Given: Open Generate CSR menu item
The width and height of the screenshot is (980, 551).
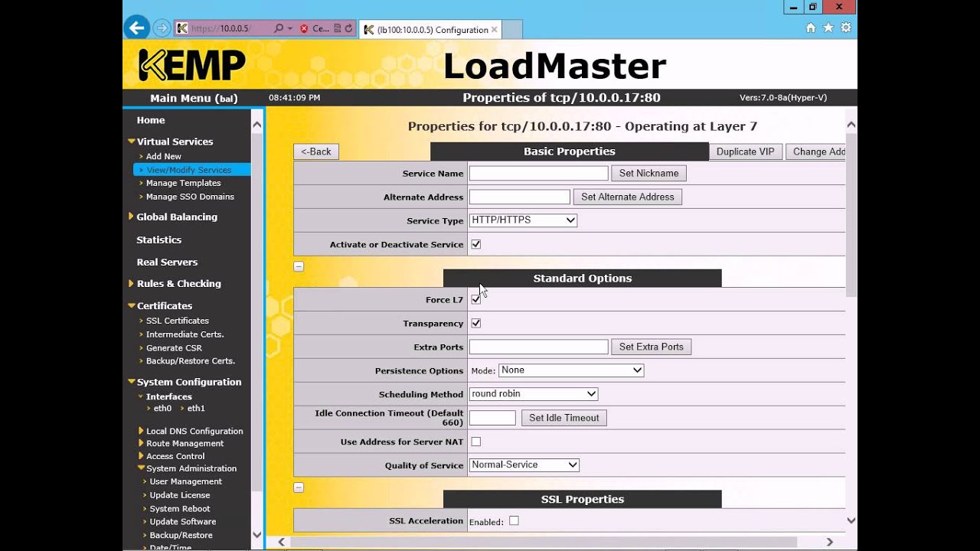Looking at the screenshot, I should pyautogui.click(x=174, y=348).
